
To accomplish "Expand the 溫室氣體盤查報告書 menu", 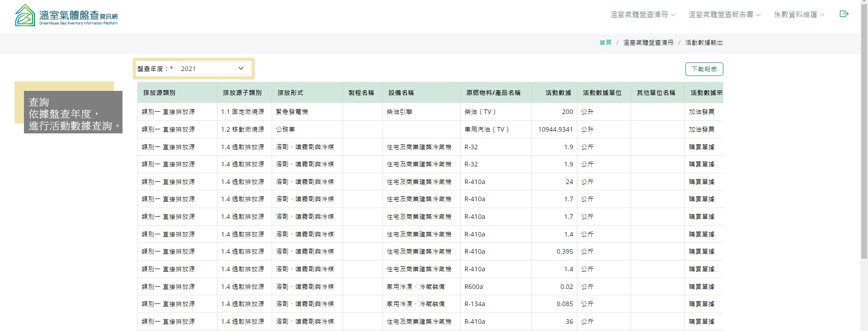I will pos(724,14).
